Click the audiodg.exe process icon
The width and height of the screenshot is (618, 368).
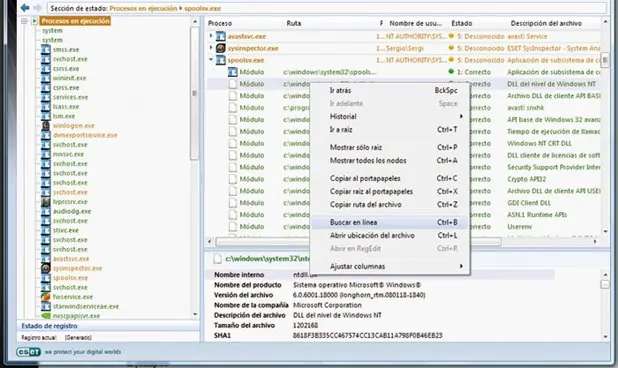pos(46,211)
